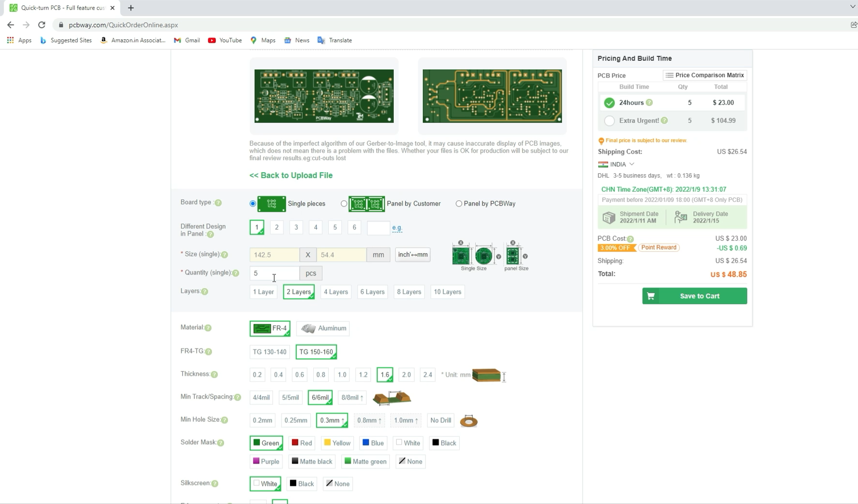Select Panel by PCBWay radio button

(459, 204)
